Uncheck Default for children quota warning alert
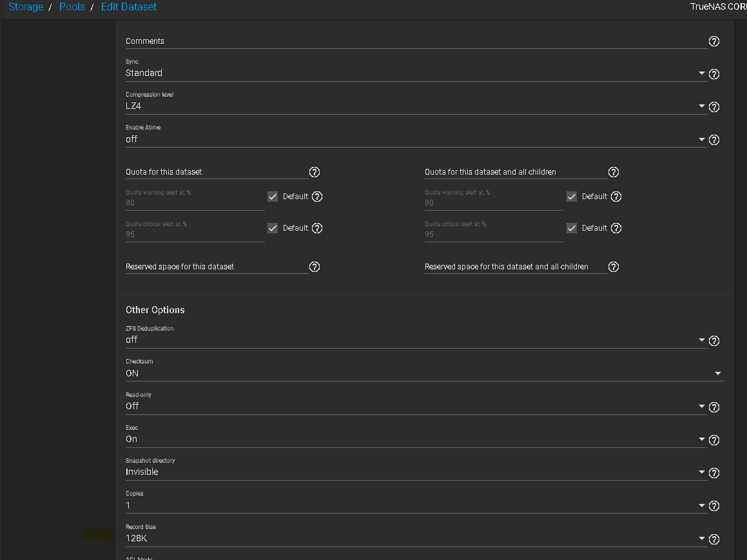747x560 pixels. [572, 197]
